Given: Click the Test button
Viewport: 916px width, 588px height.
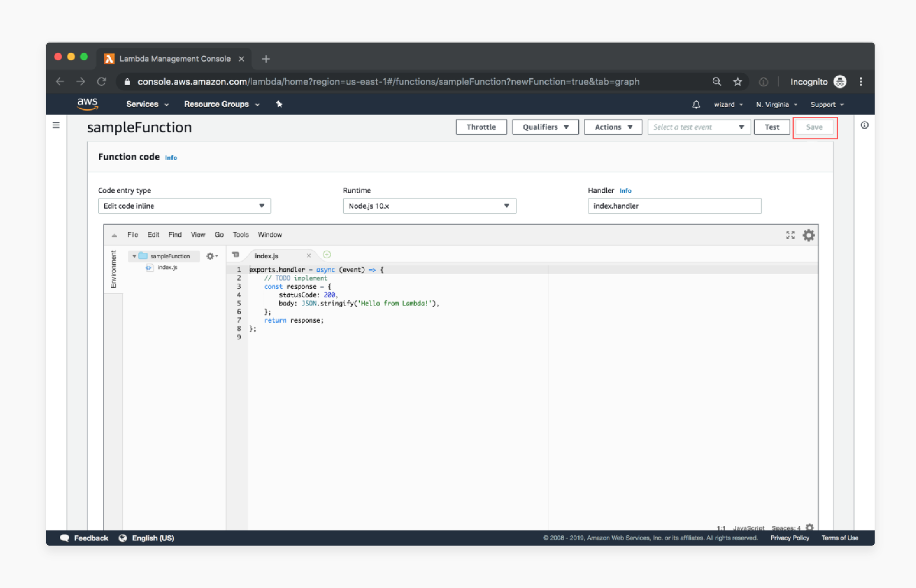Looking at the screenshot, I should pyautogui.click(x=772, y=127).
